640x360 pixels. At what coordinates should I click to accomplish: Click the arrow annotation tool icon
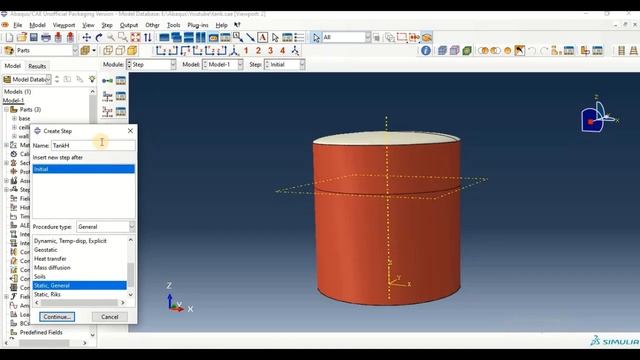click(x=250, y=38)
